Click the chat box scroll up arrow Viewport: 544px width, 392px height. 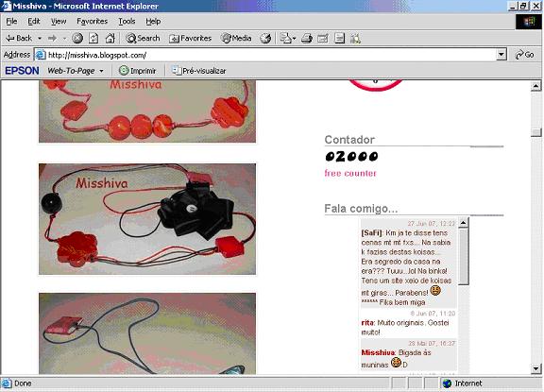pos(463,222)
